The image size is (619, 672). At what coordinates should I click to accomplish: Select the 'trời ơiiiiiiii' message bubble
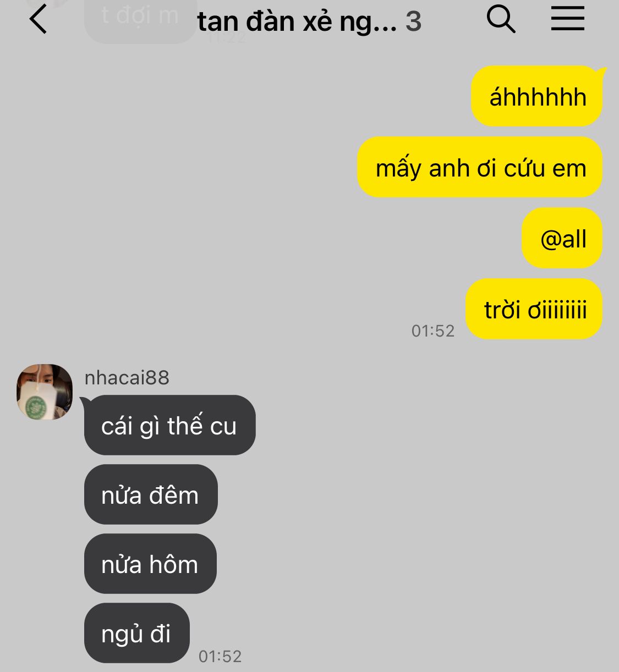(x=534, y=309)
